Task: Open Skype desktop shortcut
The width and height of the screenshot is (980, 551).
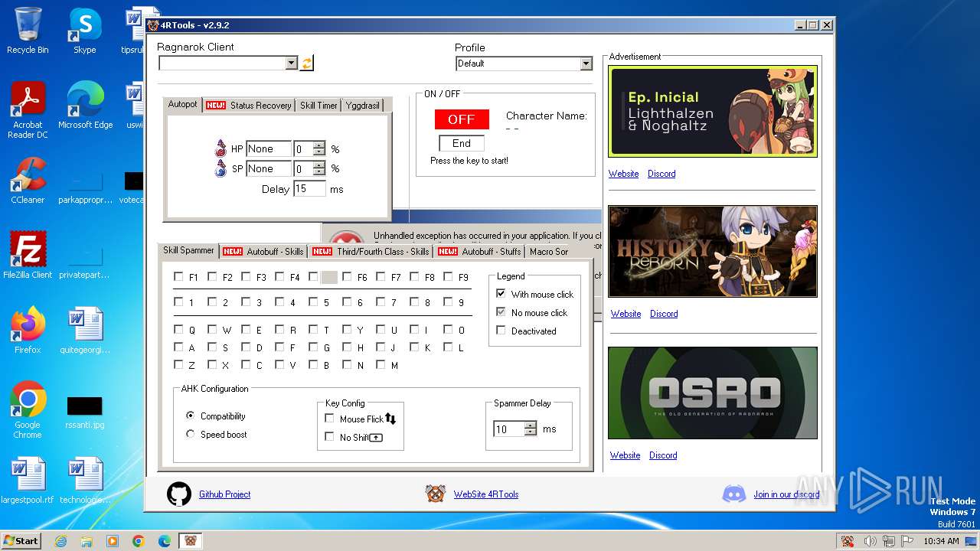Action: click(85, 31)
